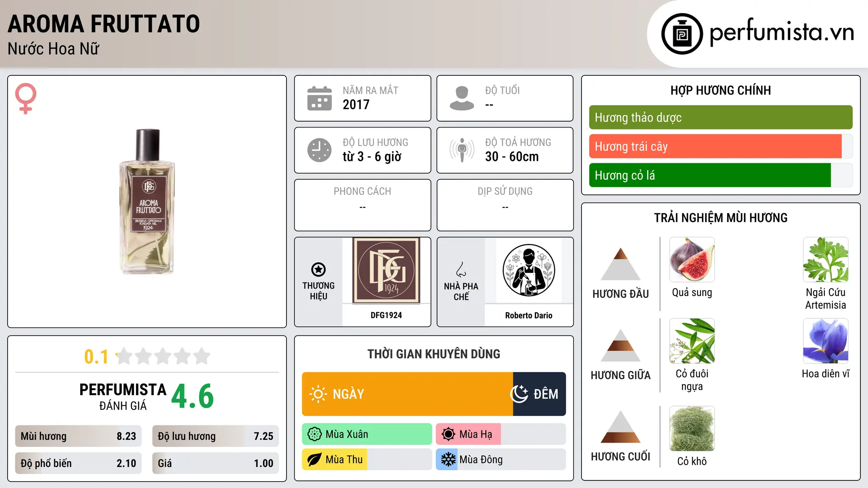
Task: Click the Mùa Hạ season bar
Action: click(x=501, y=434)
